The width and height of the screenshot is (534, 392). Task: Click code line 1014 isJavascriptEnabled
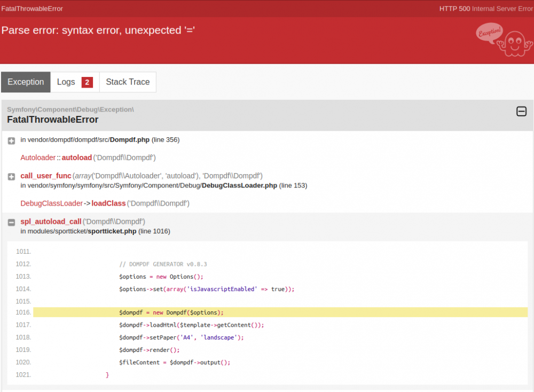(x=207, y=289)
